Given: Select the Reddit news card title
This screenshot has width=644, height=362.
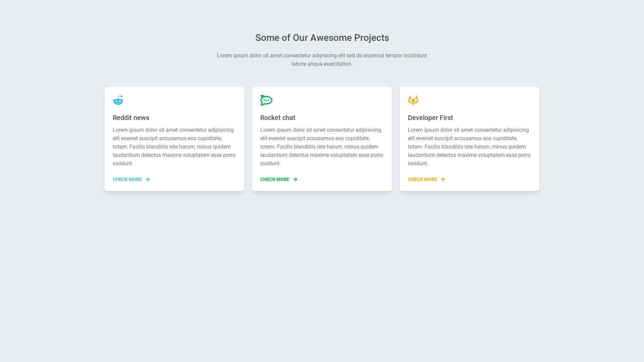Looking at the screenshot, I should (x=131, y=118).
